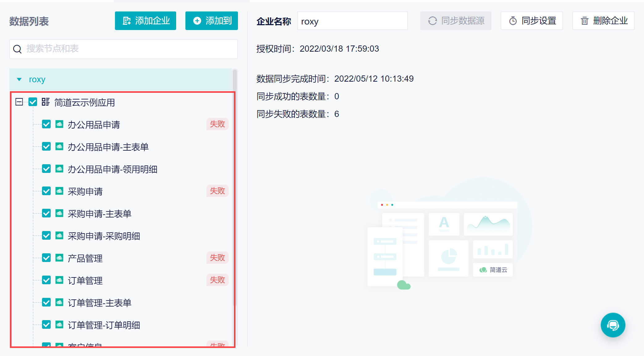Click the 企业名称 input field
The image size is (644, 356).
(x=352, y=21)
